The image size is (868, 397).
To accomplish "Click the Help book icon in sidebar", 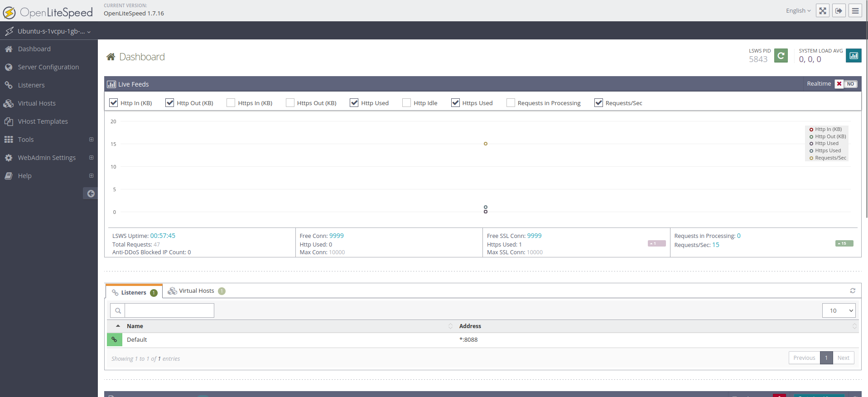I will click(x=9, y=176).
